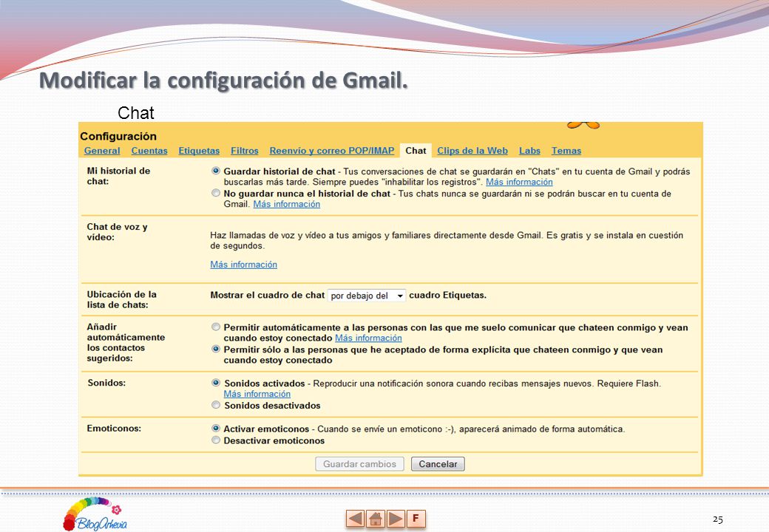Viewport: 769px width, 532px height.
Task: Open the General settings tab
Action: (102, 151)
